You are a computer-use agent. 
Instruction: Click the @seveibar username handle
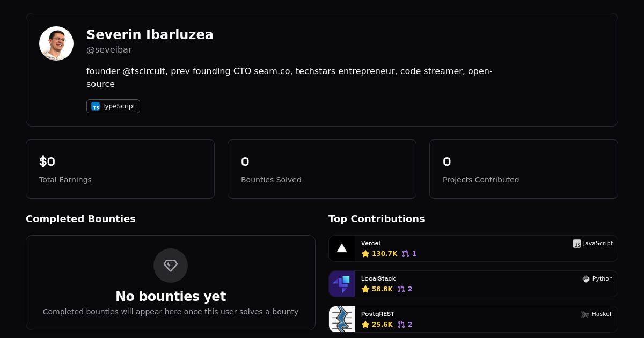click(x=109, y=50)
